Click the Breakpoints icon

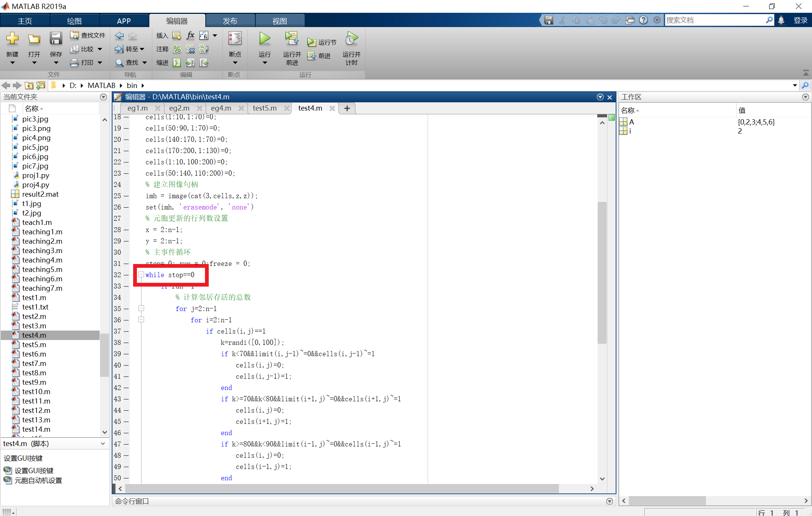pyautogui.click(x=235, y=39)
